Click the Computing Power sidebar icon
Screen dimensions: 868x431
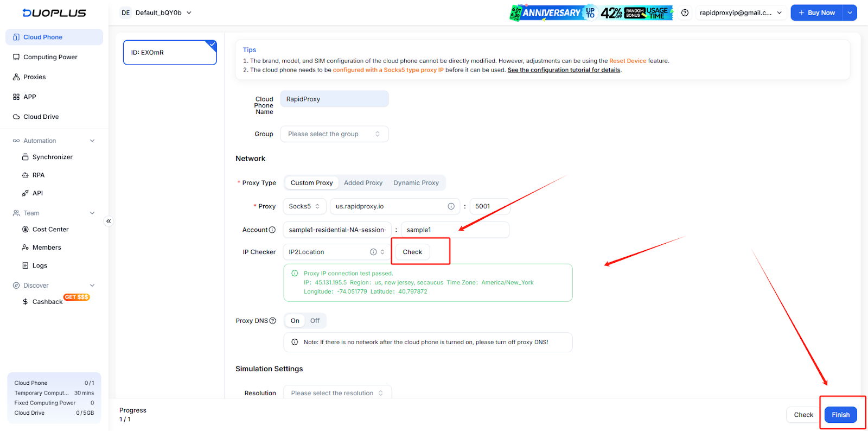[16, 57]
